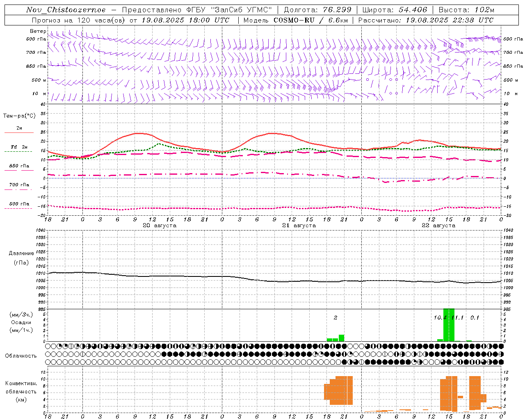Click the 'Осадки' precipitation label

point(21,322)
